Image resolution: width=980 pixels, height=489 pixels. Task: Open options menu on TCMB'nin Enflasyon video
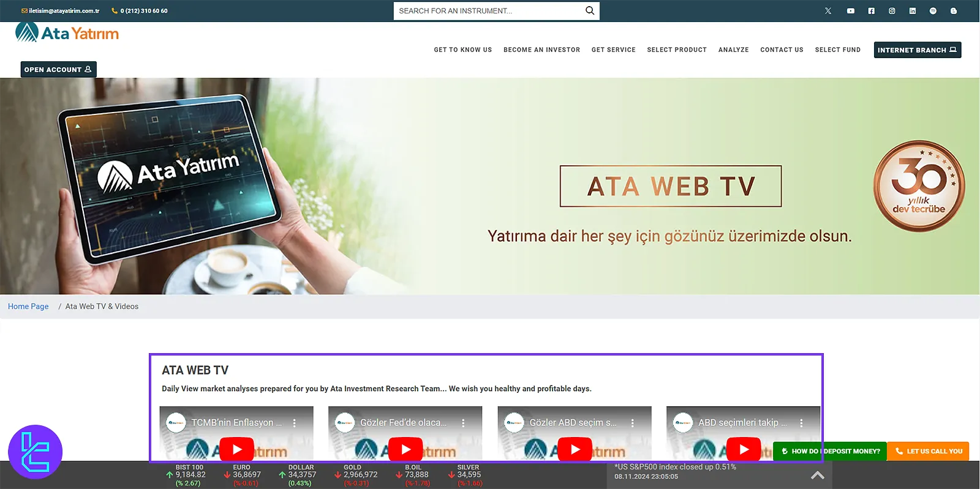[295, 423]
